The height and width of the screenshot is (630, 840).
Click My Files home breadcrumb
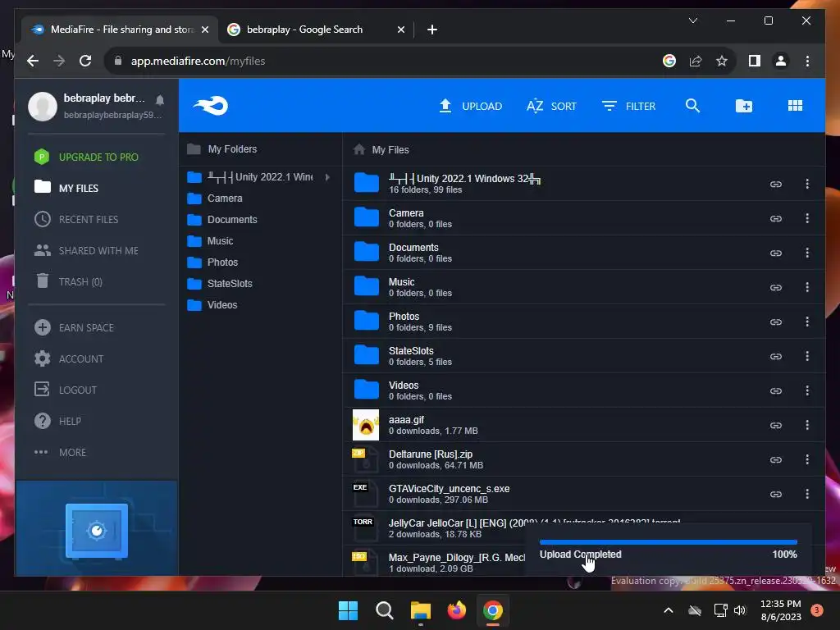(381, 149)
